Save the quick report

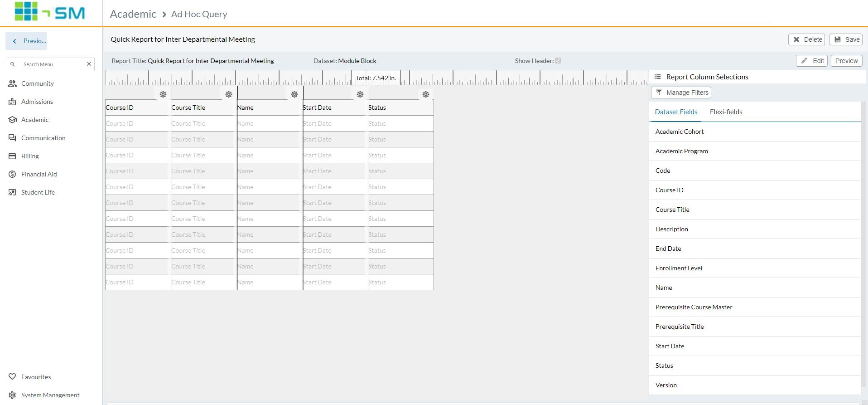tap(847, 39)
